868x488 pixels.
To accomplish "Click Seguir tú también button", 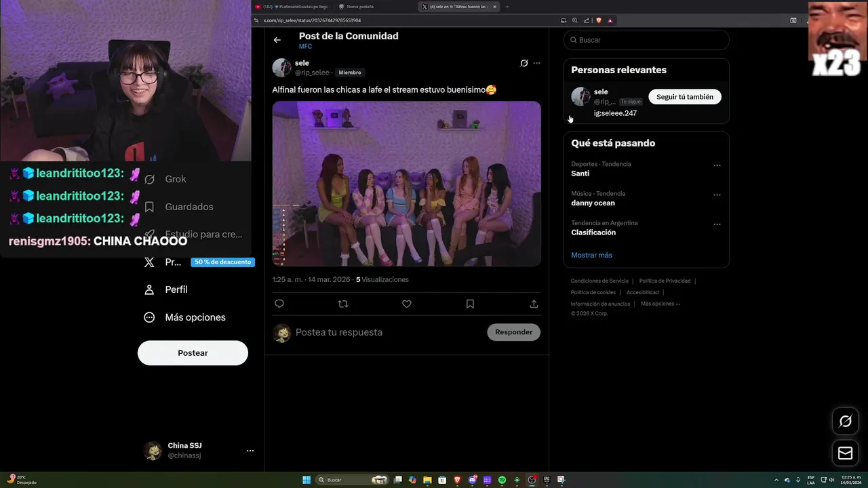I will point(685,97).
